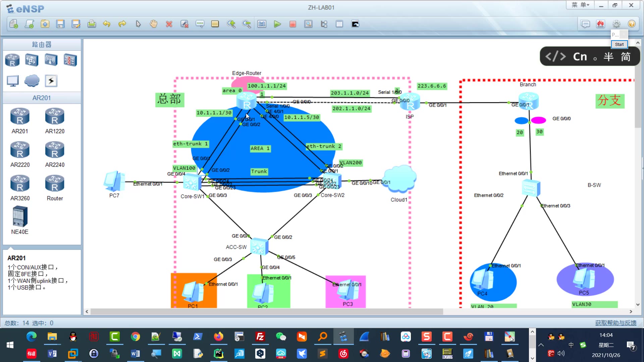This screenshot has height=362, width=644.
Task: Click the Undo toolbar icon
Action: (x=106, y=24)
